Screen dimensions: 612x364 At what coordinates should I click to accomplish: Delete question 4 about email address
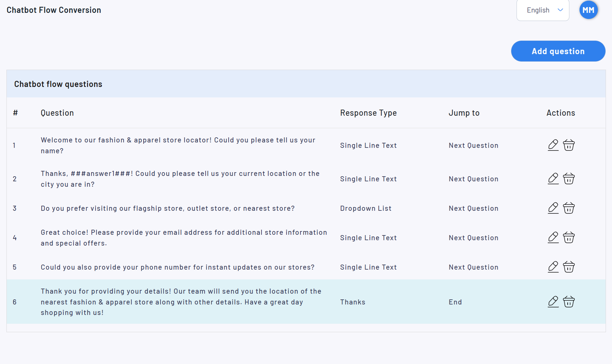(569, 237)
